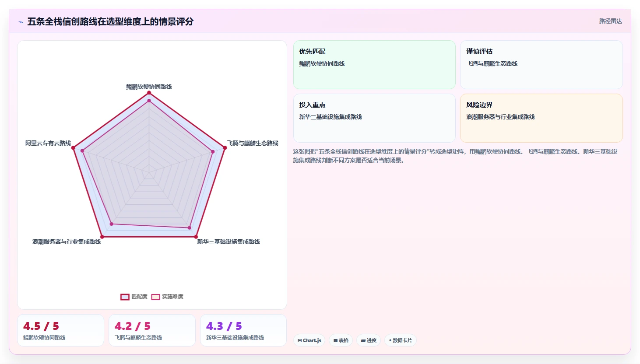Image resolution: width=640 pixels, height=364 pixels.
Task: Select the 4.2 / 5 score card
Action: [152, 330]
